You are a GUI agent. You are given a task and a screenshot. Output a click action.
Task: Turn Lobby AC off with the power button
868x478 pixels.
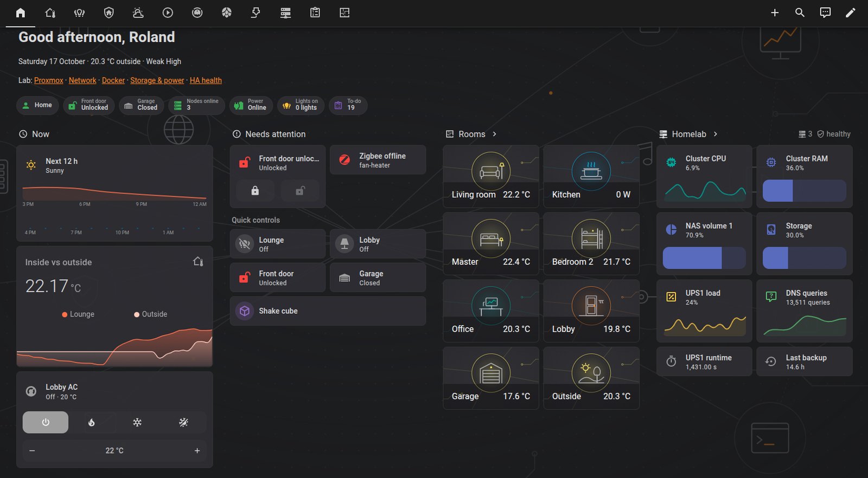tap(46, 422)
